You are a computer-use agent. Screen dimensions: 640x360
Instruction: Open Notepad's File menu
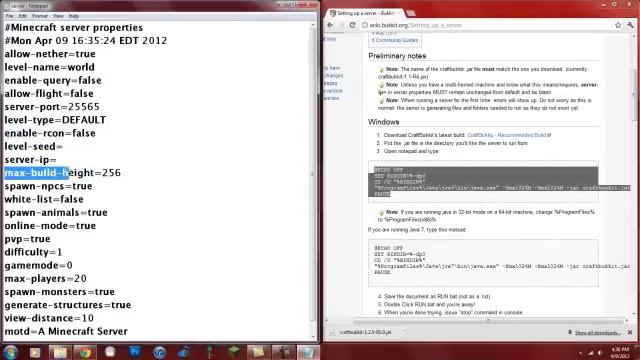[x=9, y=16]
